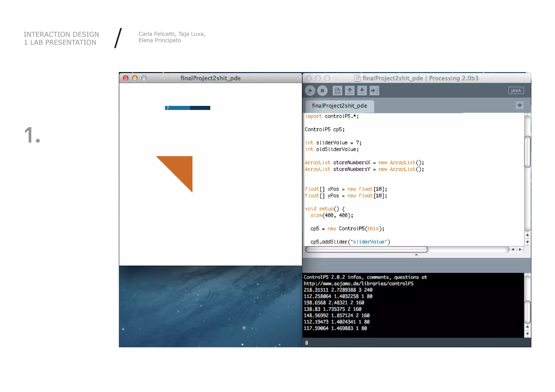Click the blue sliderValue slider in sketch

(188, 108)
